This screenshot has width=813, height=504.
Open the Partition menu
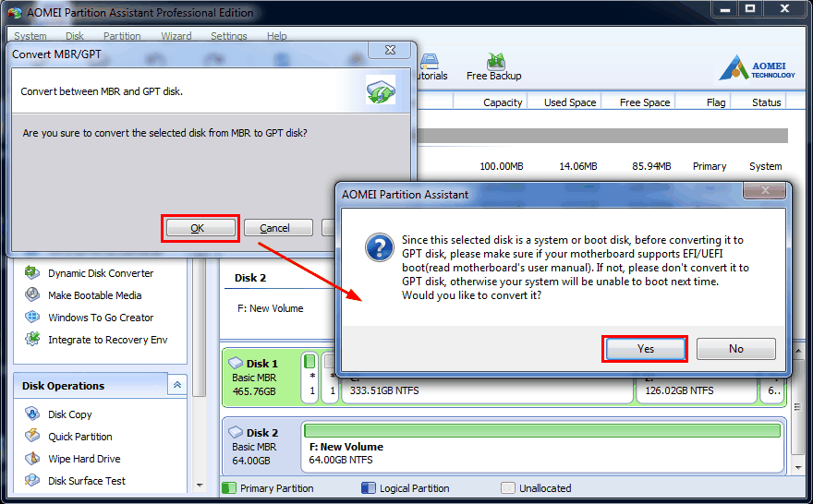tap(122, 36)
